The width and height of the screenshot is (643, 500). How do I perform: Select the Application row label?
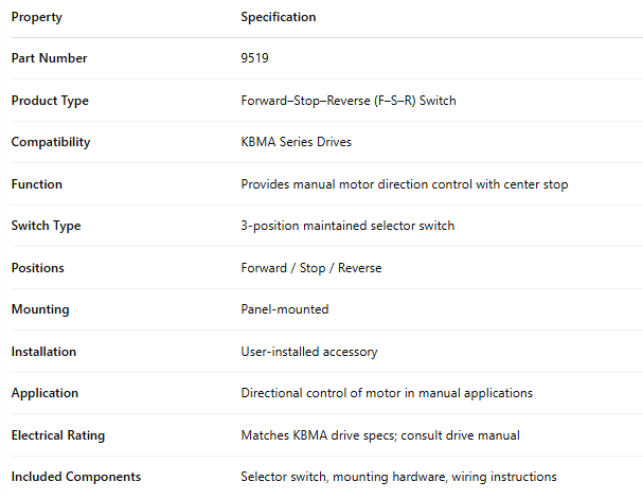[x=44, y=393]
